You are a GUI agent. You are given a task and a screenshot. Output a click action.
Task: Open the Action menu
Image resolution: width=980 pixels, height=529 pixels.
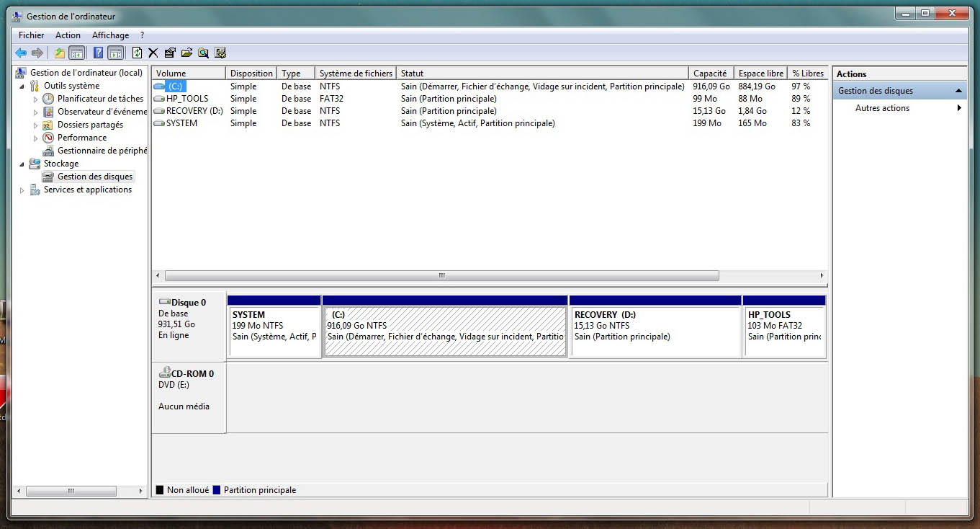tap(68, 35)
